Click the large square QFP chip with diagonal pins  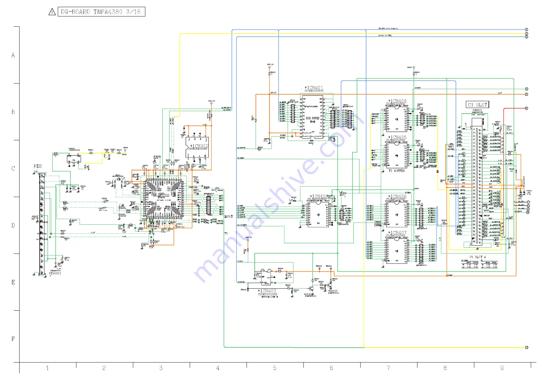(163, 199)
